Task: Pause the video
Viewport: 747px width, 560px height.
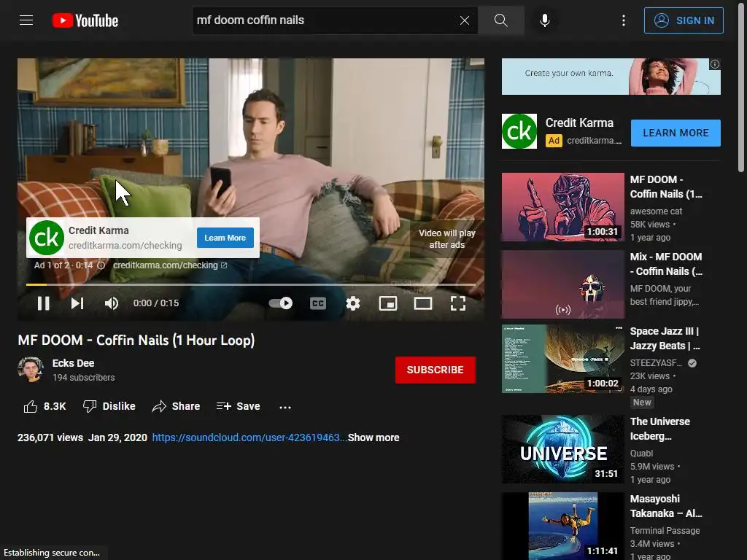Action: click(43, 303)
